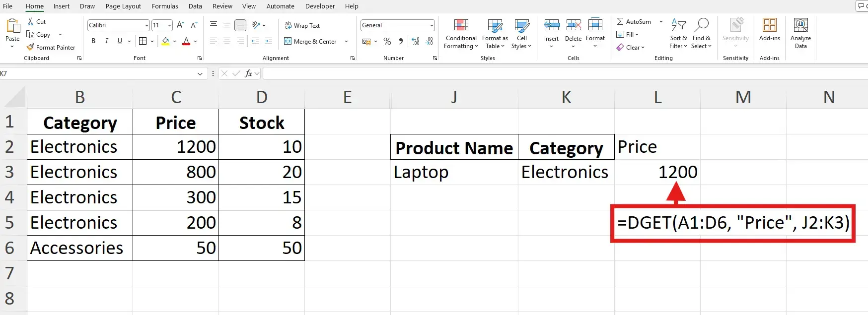Switch to the Page Layout tab
The image size is (868, 315).
(x=123, y=6)
